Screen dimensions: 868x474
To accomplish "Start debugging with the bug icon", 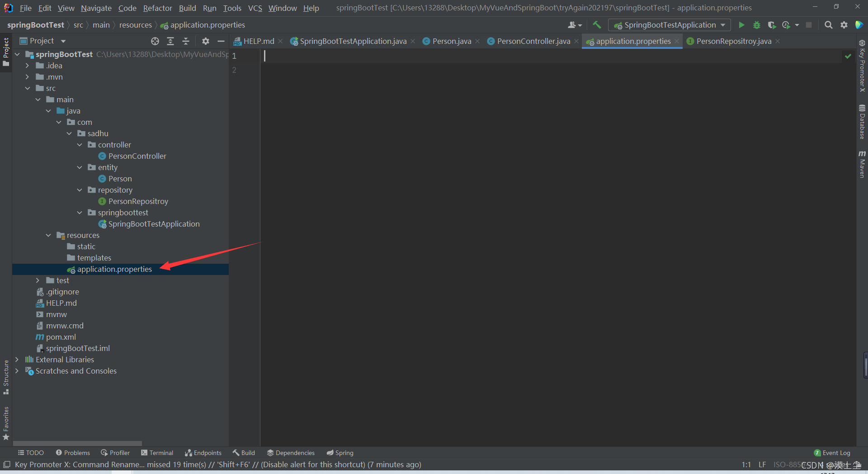I will point(756,25).
